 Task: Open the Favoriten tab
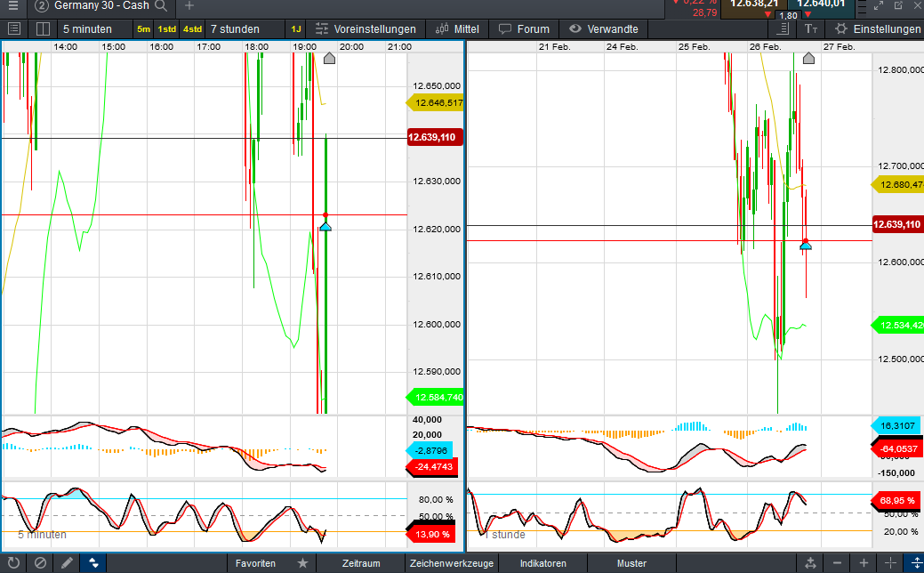(x=255, y=563)
